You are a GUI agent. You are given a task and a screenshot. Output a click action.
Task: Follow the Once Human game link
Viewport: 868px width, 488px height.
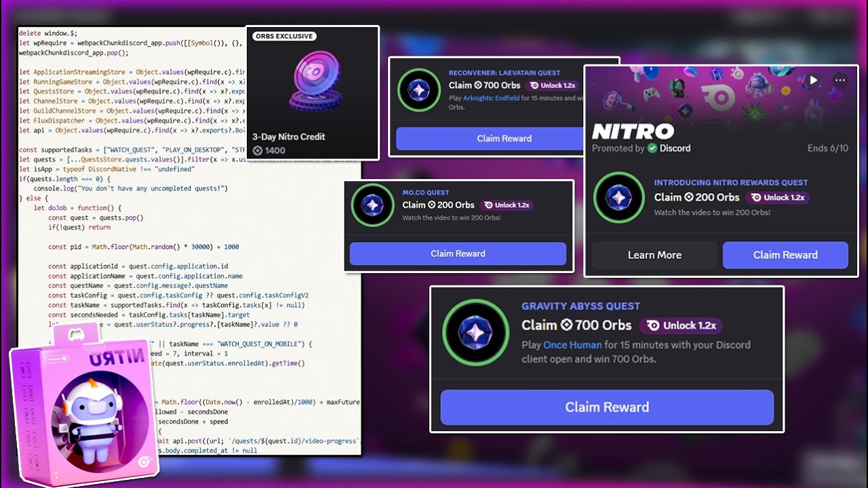572,345
